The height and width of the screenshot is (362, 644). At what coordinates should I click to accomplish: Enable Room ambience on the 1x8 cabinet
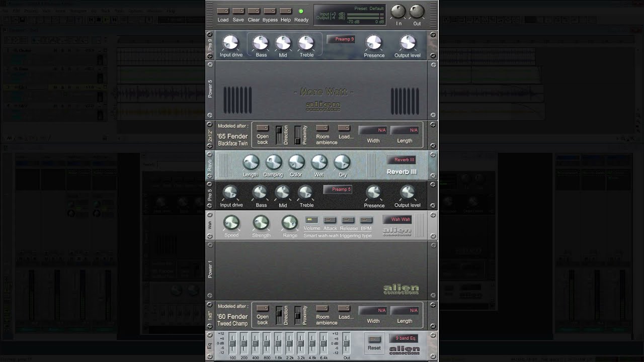pos(322,308)
